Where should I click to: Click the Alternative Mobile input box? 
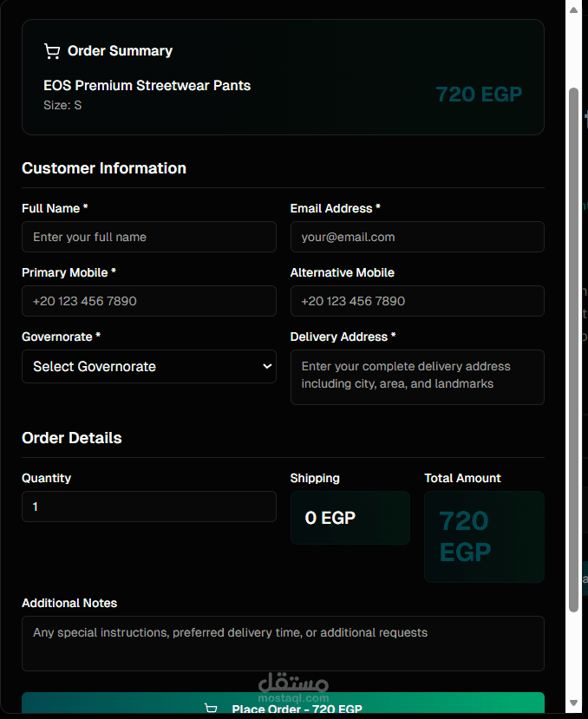coord(417,301)
